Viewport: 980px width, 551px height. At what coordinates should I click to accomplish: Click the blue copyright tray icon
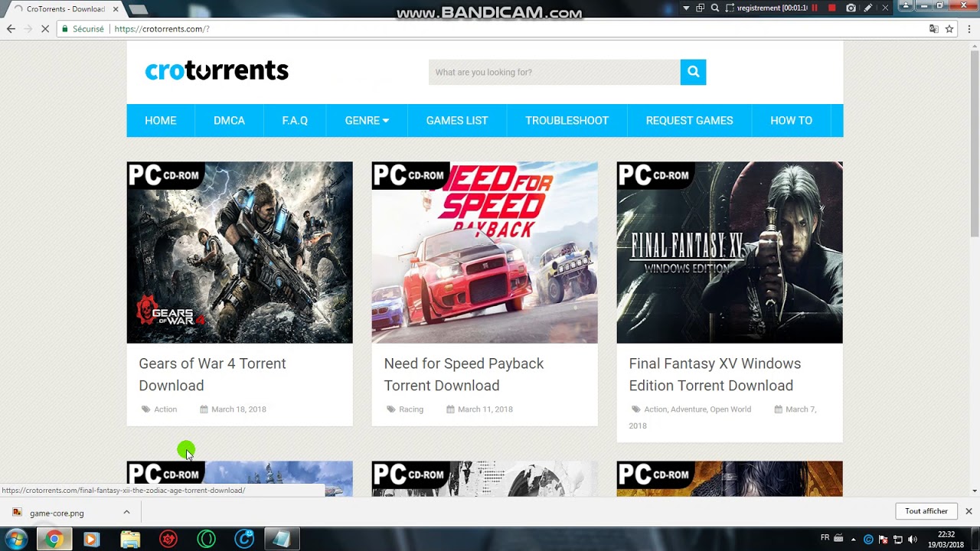(x=868, y=539)
